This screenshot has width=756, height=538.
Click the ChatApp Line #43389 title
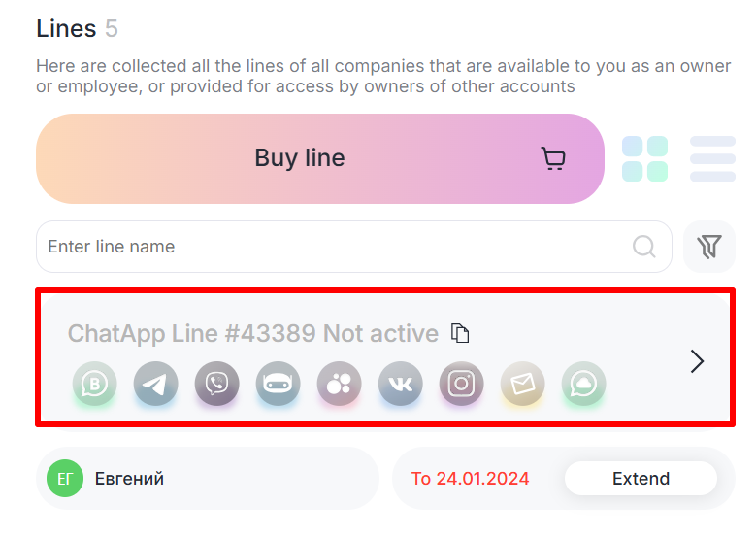tap(252, 334)
